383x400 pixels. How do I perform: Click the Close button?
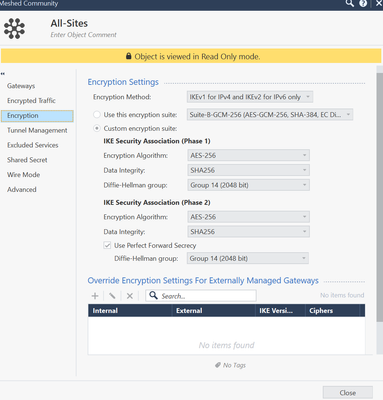(x=348, y=393)
